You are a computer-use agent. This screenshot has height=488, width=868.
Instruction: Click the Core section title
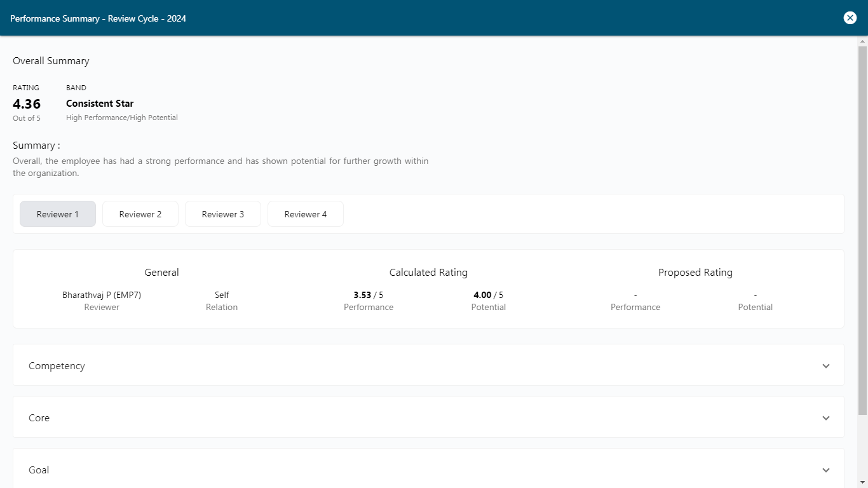point(39,418)
